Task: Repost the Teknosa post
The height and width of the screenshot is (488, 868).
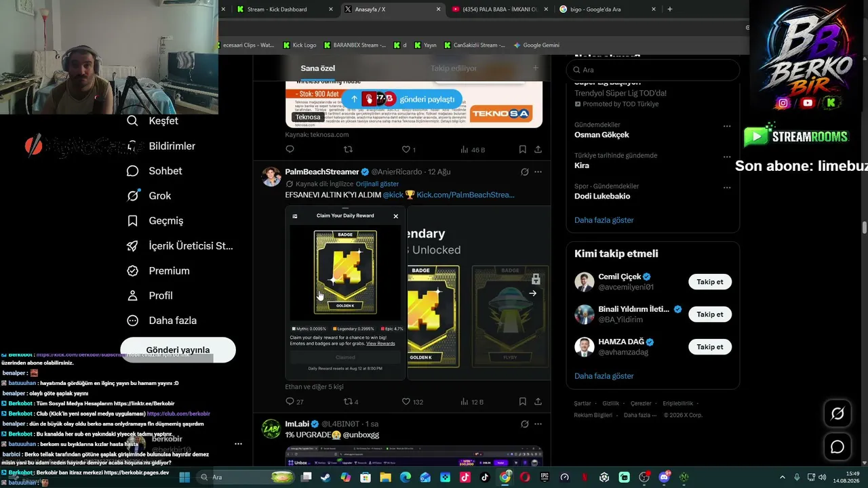Action: point(349,149)
